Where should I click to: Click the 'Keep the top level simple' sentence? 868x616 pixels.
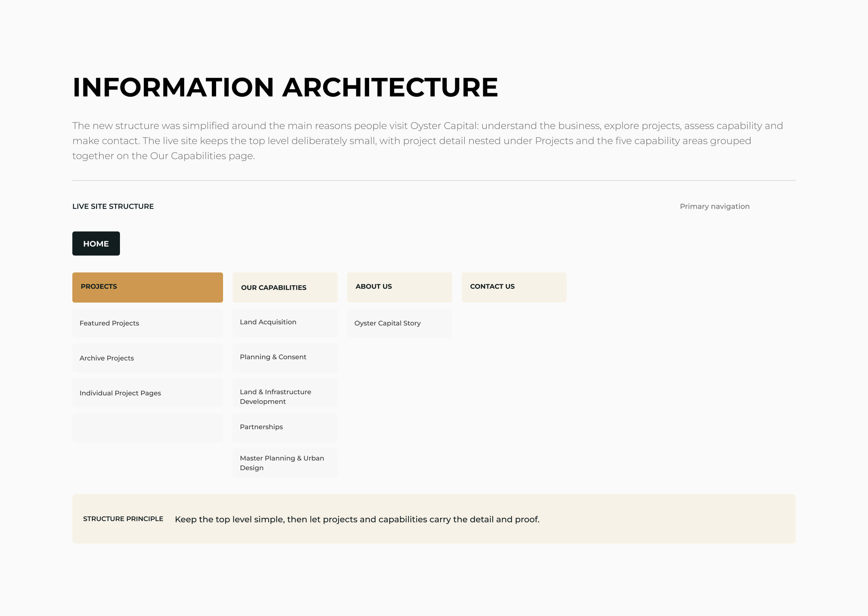pos(357,519)
